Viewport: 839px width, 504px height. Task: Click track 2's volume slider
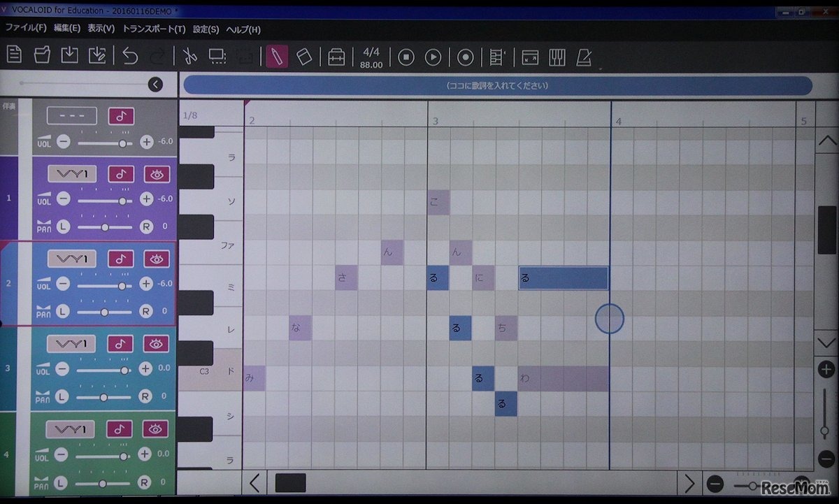point(105,285)
